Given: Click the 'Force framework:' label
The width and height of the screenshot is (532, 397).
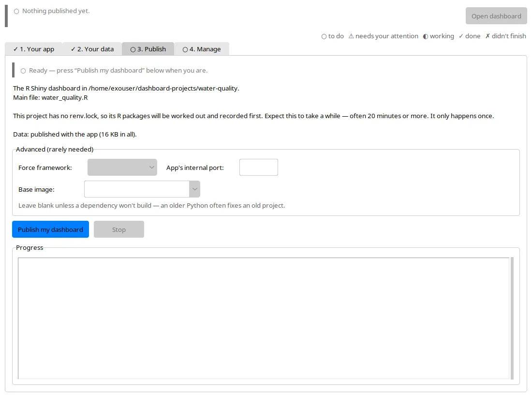Looking at the screenshot, I should pyautogui.click(x=45, y=168).
